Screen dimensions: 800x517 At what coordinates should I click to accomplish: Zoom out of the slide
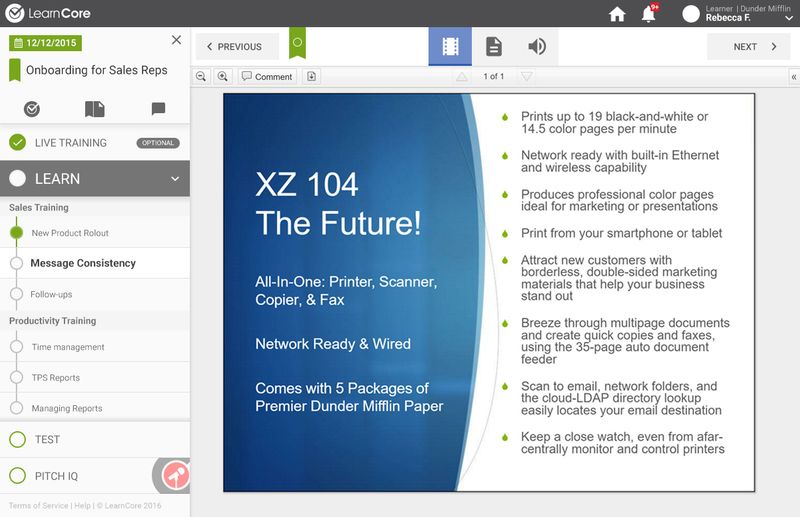(201, 77)
